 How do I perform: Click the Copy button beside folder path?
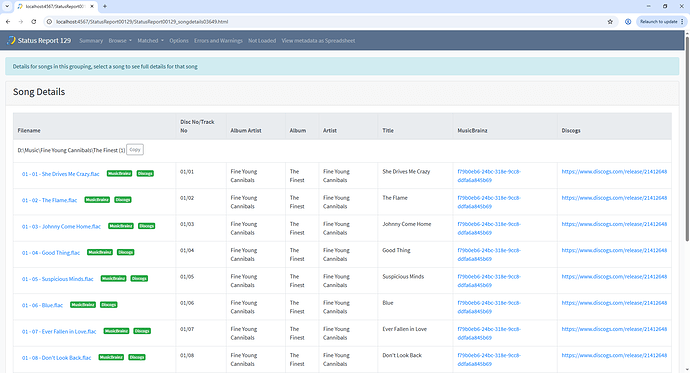[x=135, y=150]
